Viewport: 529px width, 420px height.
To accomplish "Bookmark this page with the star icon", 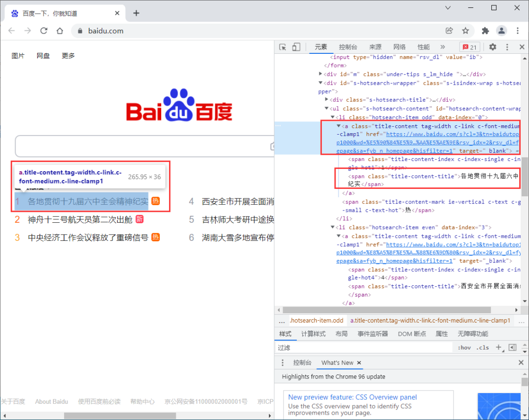I will pos(466,31).
